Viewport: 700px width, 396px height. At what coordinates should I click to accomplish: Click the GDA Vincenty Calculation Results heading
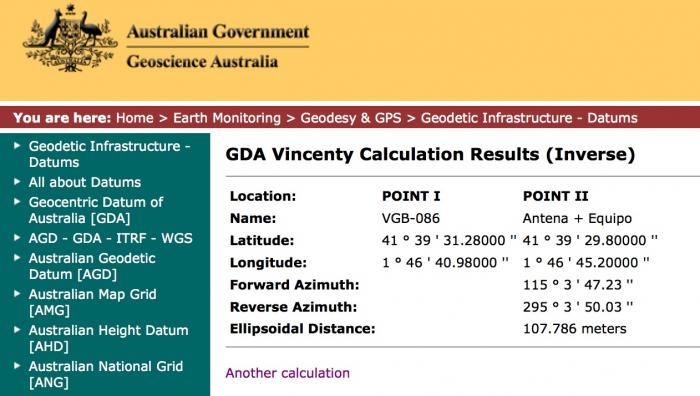point(430,154)
